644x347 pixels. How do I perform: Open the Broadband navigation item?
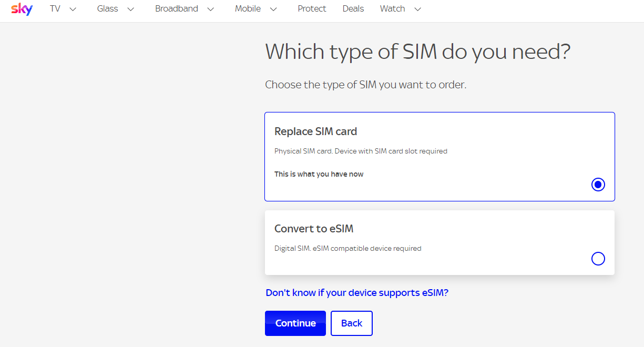click(x=177, y=9)
